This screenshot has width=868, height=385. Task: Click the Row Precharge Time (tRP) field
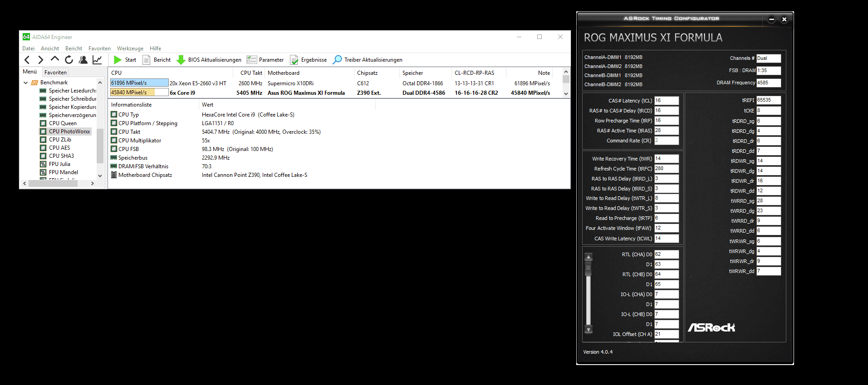tap(667, 121)
